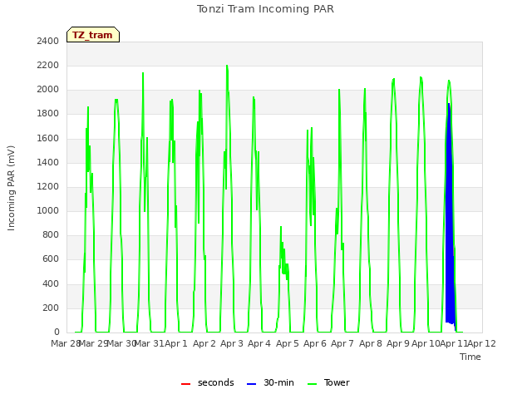Click the 1800 y-axis tick label

click(x=48, y=114)
